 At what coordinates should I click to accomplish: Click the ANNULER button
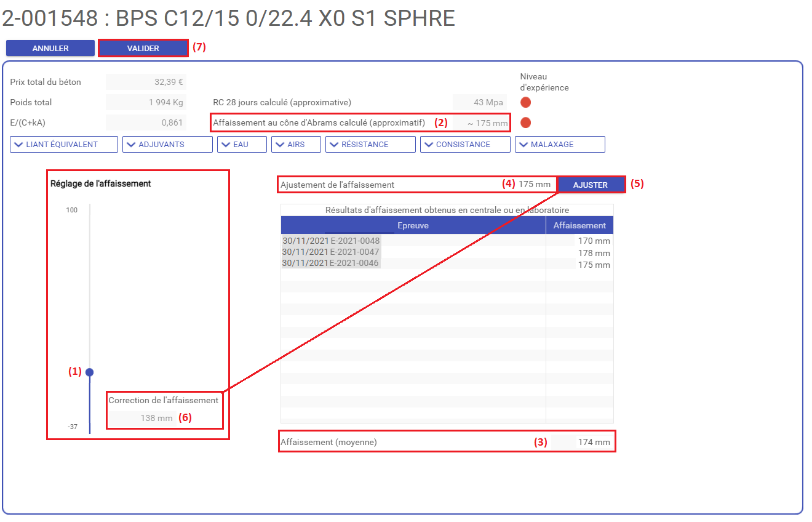pos(50,48)
